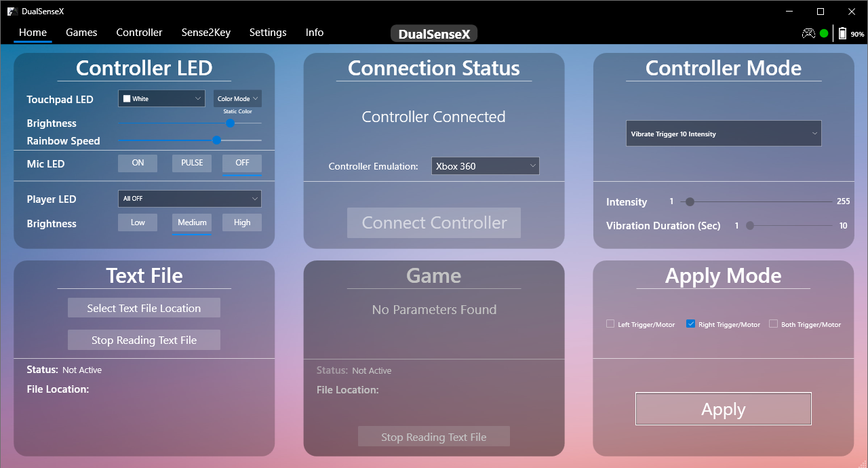Viewport: 868px width, 468px height.
Task: Click the Intensity maximum value 255
Action: pos(843,201)
